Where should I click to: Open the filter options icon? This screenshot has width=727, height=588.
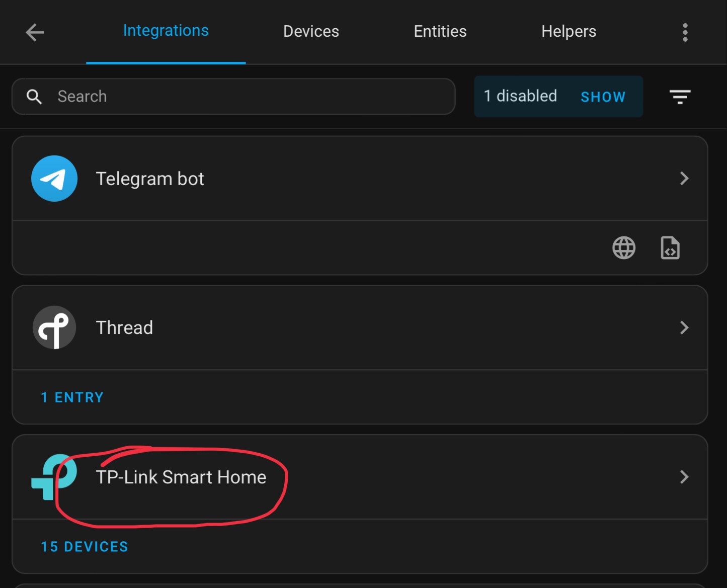[680, 97]
